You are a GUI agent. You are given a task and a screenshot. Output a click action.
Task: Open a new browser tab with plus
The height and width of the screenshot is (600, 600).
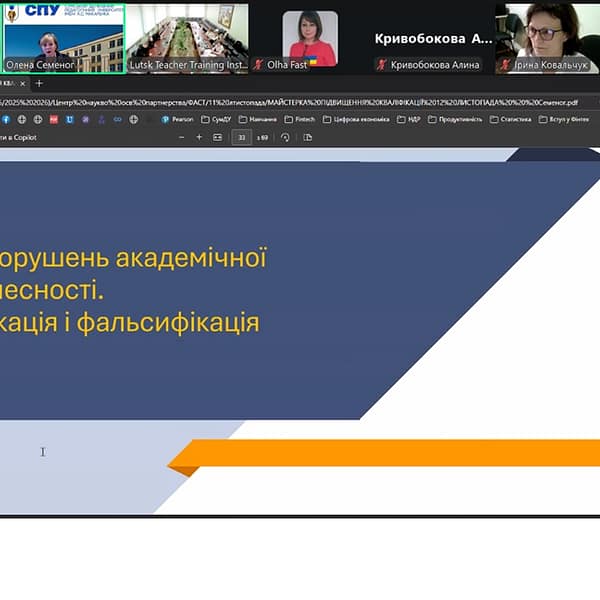coord(40,83)
